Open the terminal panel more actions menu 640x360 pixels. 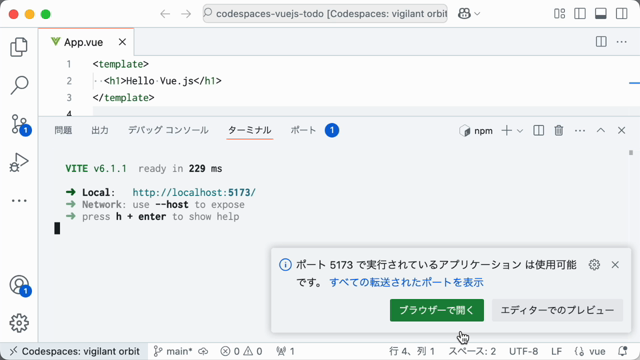[580, 131]
